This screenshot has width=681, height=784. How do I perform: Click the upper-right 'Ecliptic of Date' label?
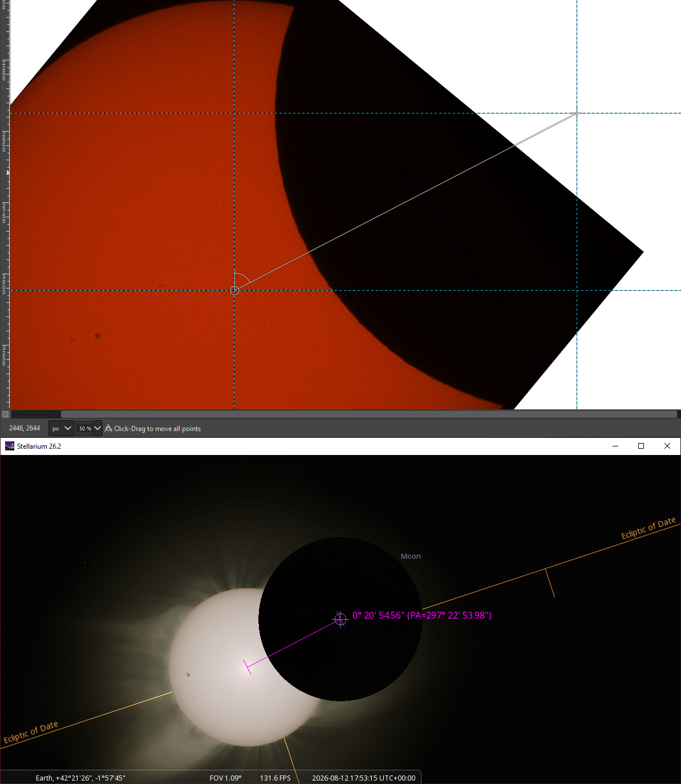(x=648, y=528)
